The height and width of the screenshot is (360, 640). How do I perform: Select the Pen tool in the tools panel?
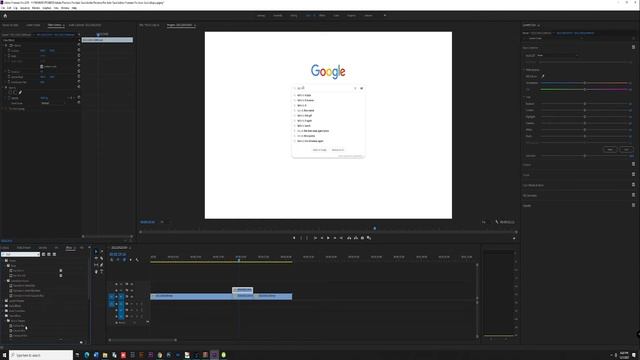pos(102,265)
